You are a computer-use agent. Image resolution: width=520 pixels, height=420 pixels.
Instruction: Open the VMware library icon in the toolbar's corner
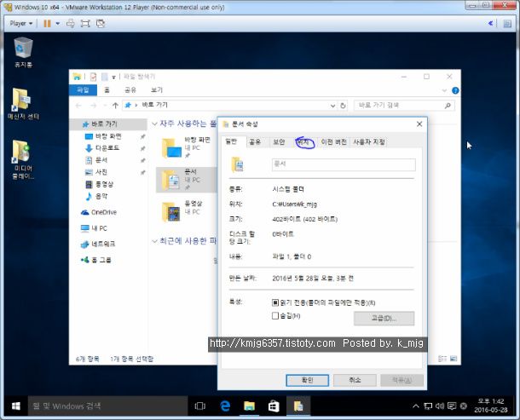click(x=507, y=24)
